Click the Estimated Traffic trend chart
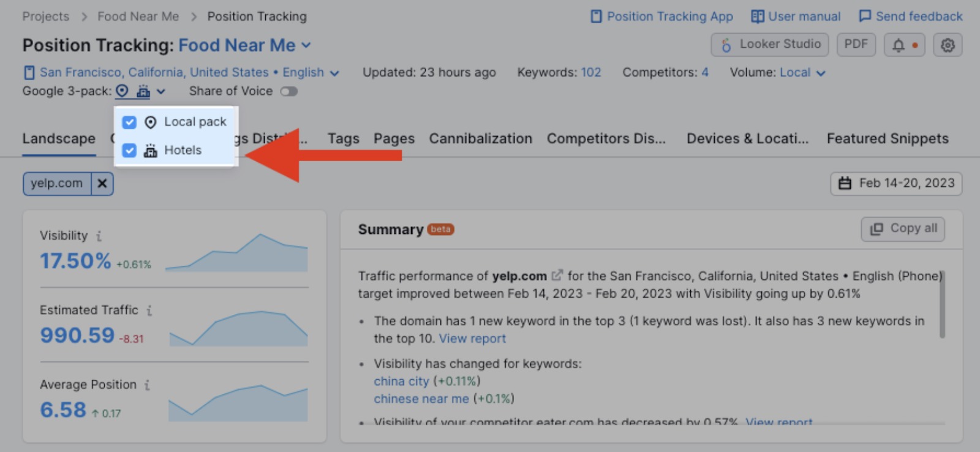 pyautogui.click(x=238, y=328)
